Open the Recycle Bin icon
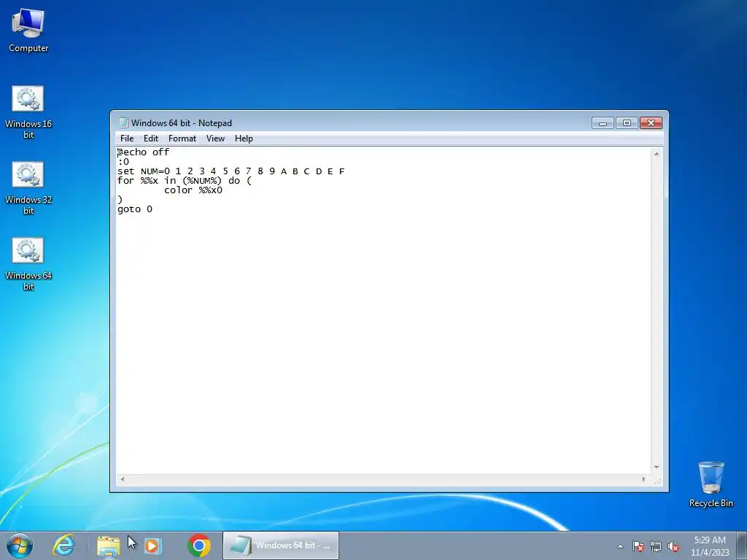 [711, 484]
